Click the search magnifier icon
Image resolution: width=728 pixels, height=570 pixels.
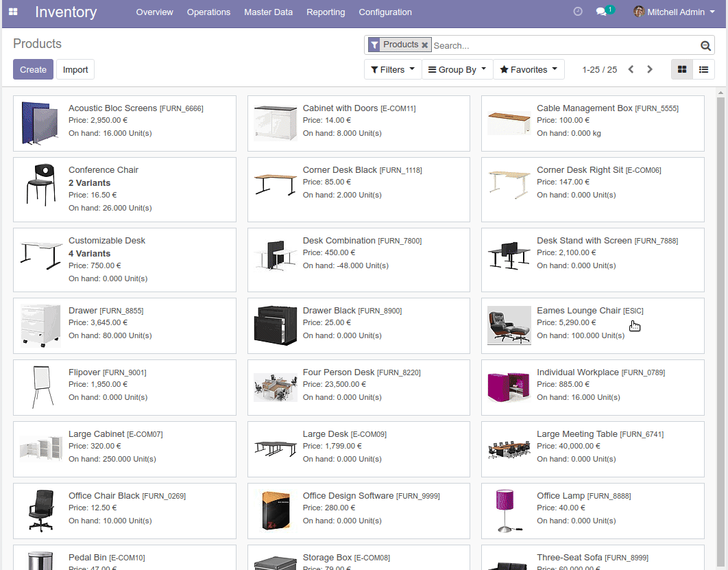pyautogui.click(x=705, y=46)
